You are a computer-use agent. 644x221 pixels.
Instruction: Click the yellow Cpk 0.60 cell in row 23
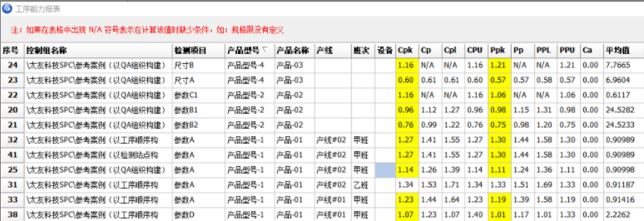point(407,80)
